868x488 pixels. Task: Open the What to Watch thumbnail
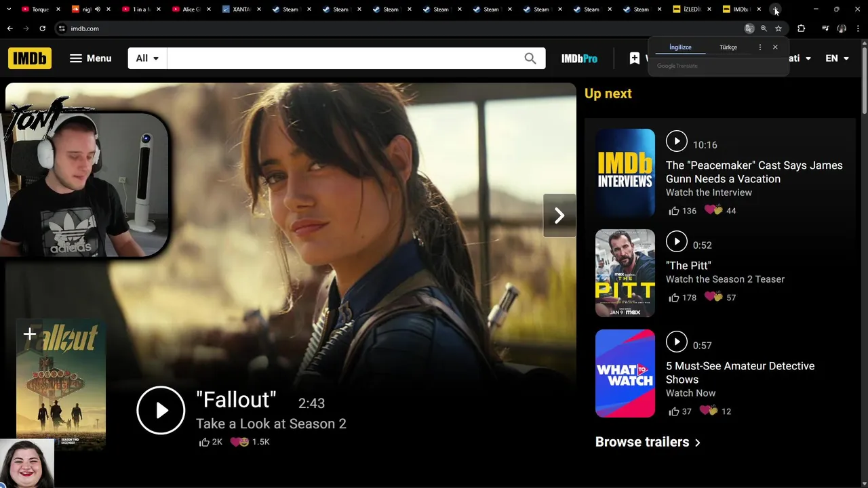pos(625,373)
